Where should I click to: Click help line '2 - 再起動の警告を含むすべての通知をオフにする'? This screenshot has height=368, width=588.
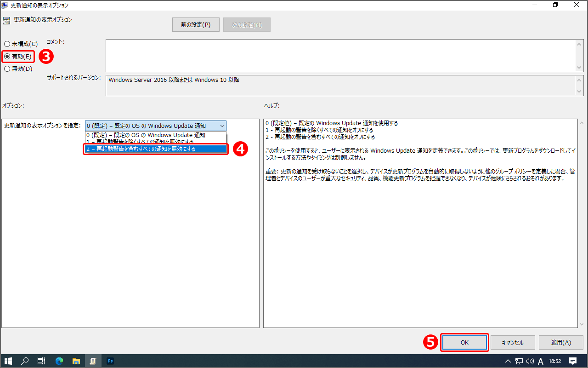(321, 137)
